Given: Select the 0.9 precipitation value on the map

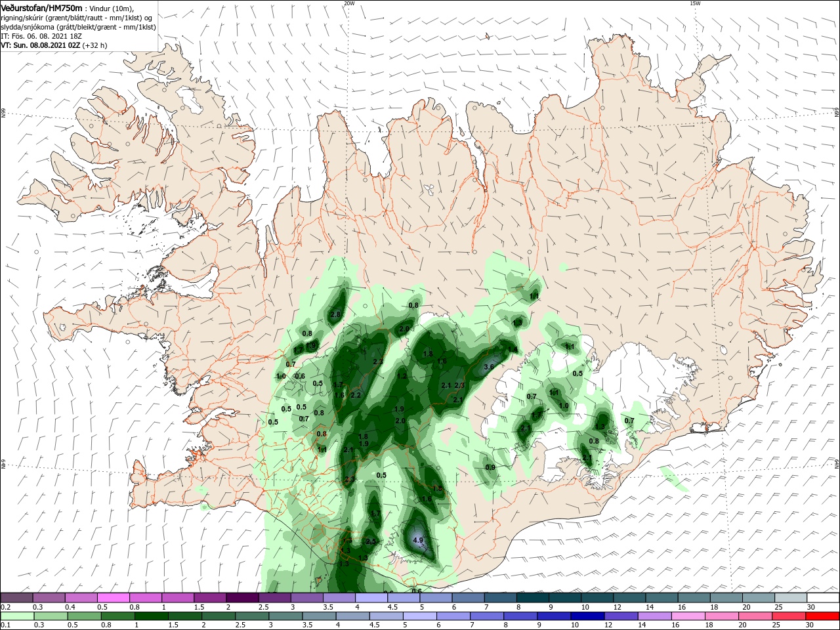Looking at the screenshot, I should point(490,467).
